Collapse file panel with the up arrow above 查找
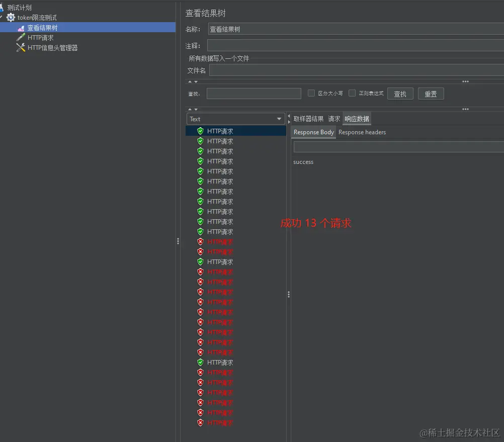 190,81
